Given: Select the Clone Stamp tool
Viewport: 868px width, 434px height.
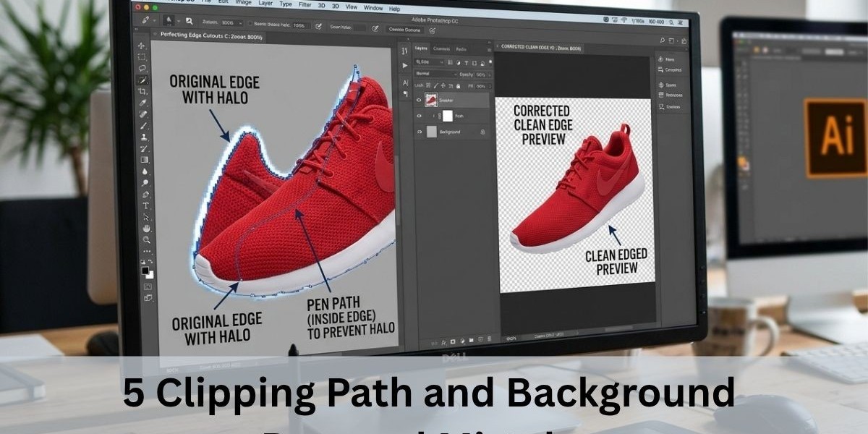Looking at the screenshot, I should pyautogui.click(x=144, y=137).
